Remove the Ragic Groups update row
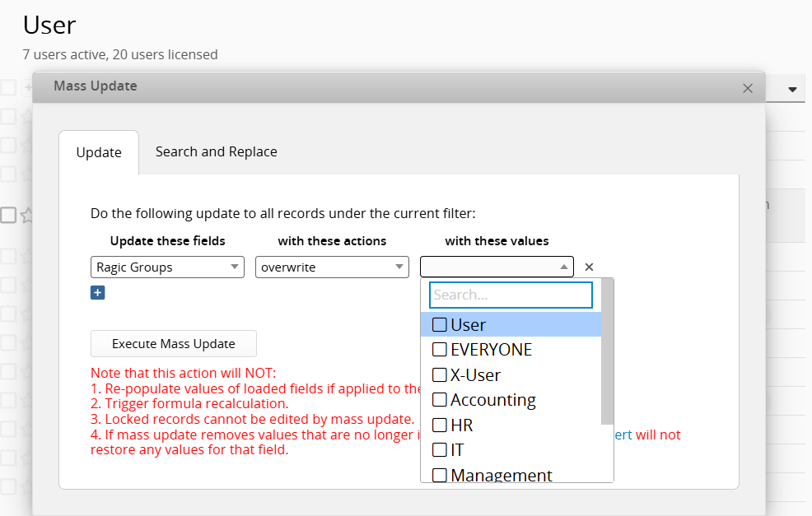The height and width of the screenshot is (516, 812). [x=589, y=267]
